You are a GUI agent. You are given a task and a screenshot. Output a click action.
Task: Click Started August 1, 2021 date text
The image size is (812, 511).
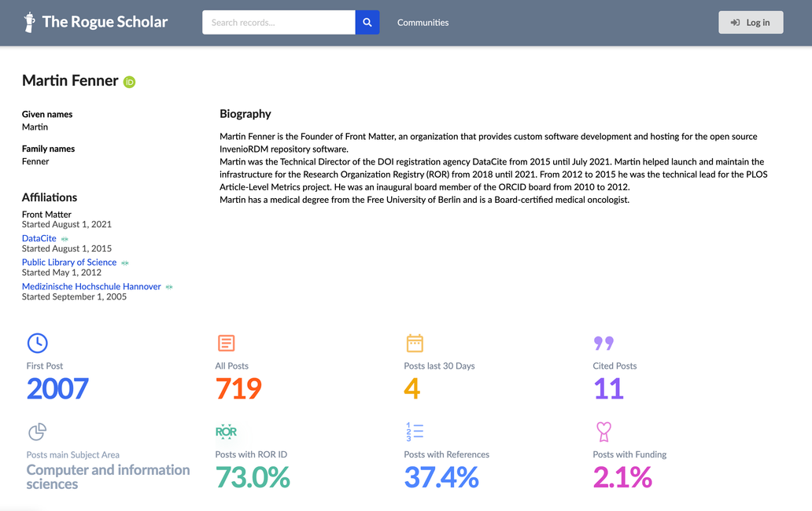pyautogui.click(x=67, y=225)
